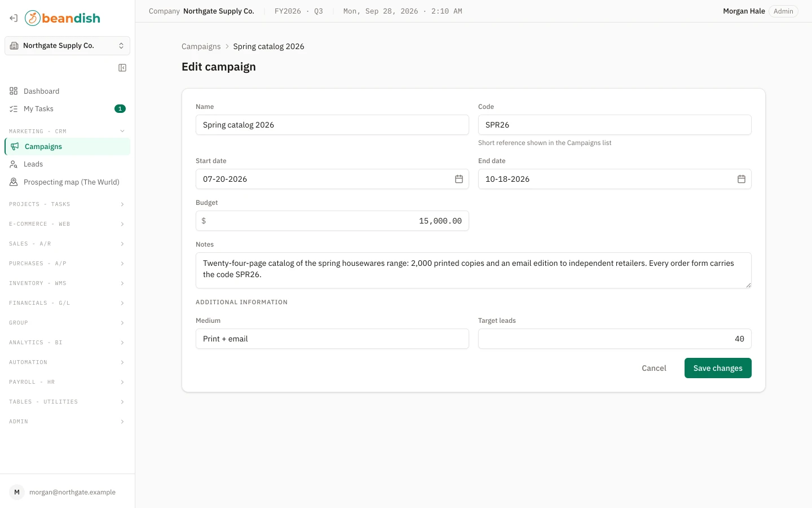Image resolution: width=812 pixels, height=508 pixels.
Task: Select Leads in the sidebar
Action: [67, 164]
